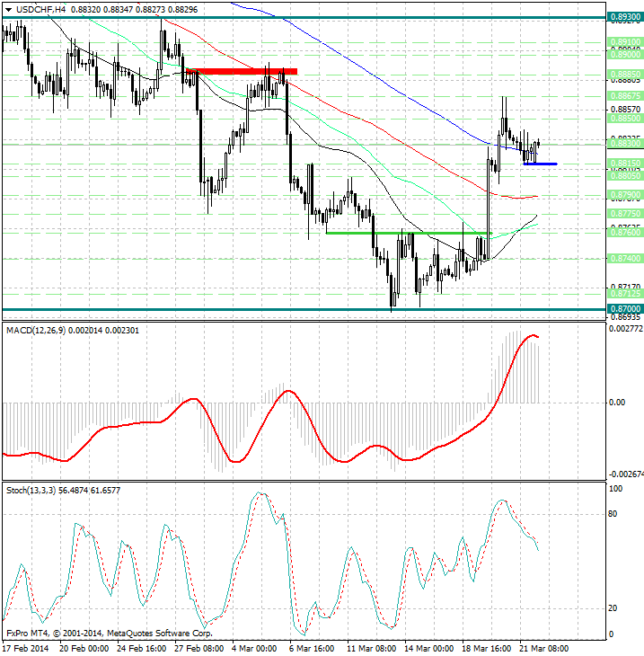
Task: Click the 0.87000 support level label
Action: click(x=625, y=309)
